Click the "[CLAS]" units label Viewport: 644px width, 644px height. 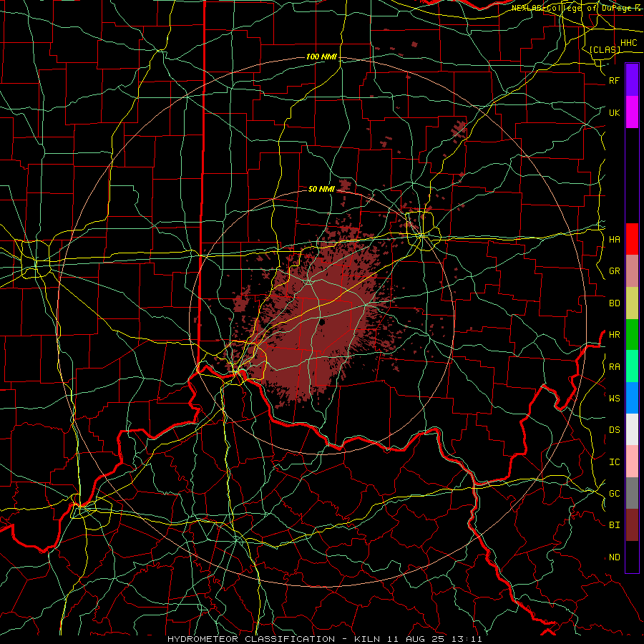tap(605, 49)
